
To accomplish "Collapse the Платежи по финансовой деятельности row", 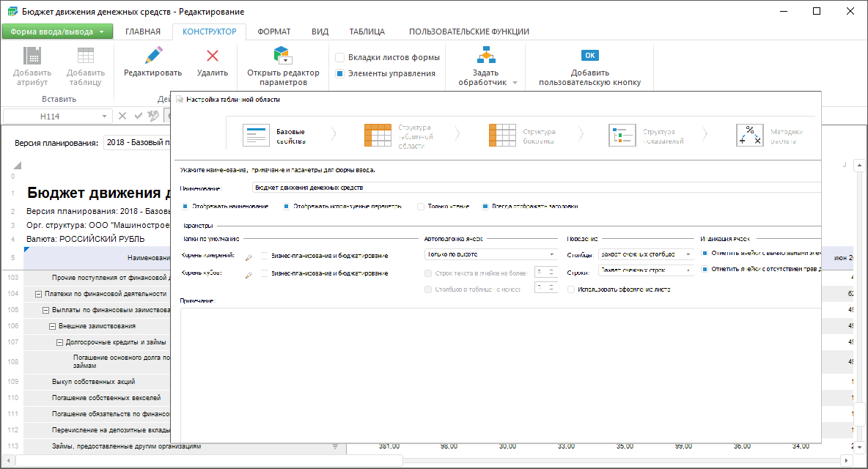I will (38, 294).
